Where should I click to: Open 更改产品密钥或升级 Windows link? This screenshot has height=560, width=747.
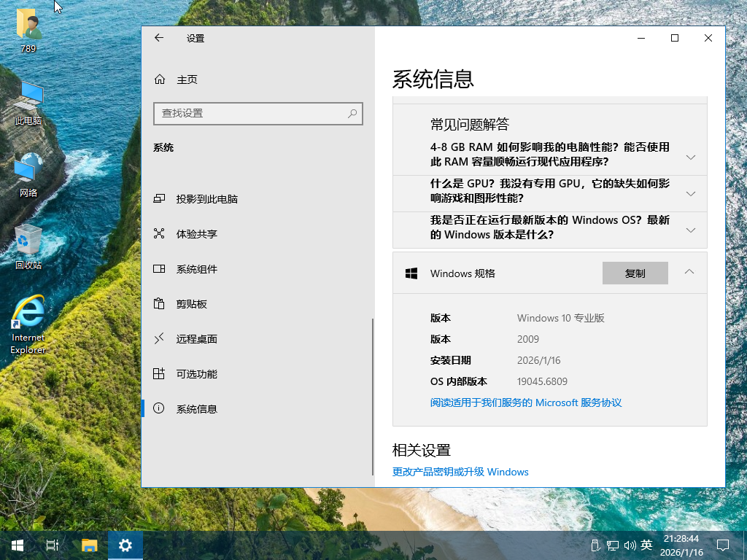coord(460,472)
